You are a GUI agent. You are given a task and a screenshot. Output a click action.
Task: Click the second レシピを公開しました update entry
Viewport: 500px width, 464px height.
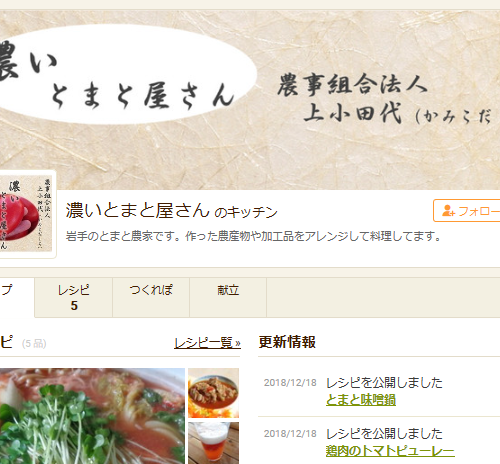click(384, 434)
